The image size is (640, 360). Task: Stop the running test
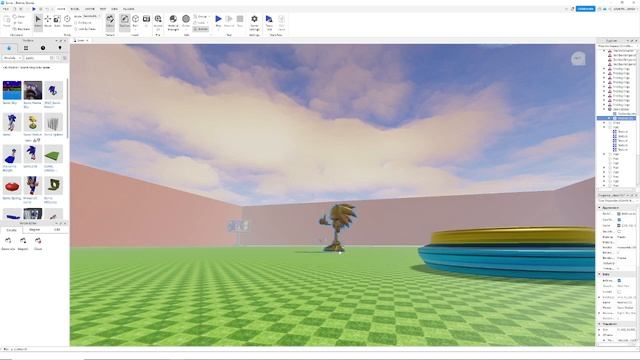tap(240, 21)
